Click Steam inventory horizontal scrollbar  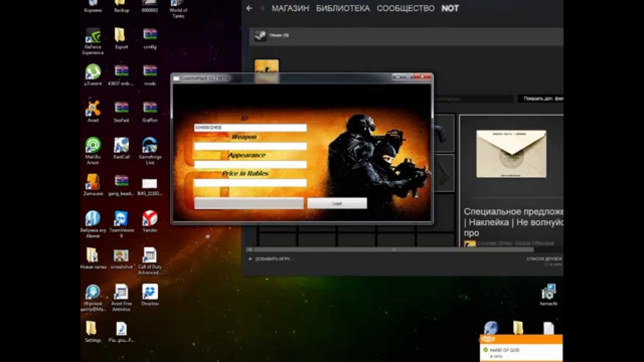click(x=393, y=249)
